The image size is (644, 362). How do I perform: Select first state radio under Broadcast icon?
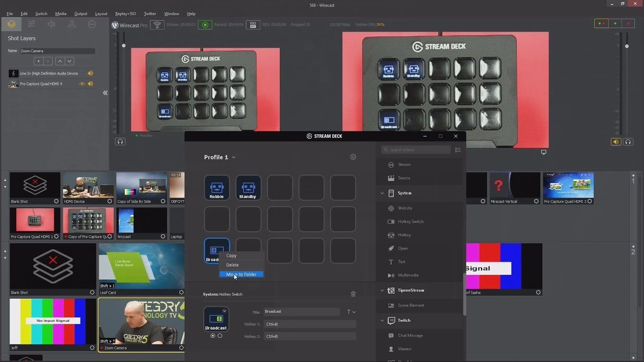(x=213, y=336)
